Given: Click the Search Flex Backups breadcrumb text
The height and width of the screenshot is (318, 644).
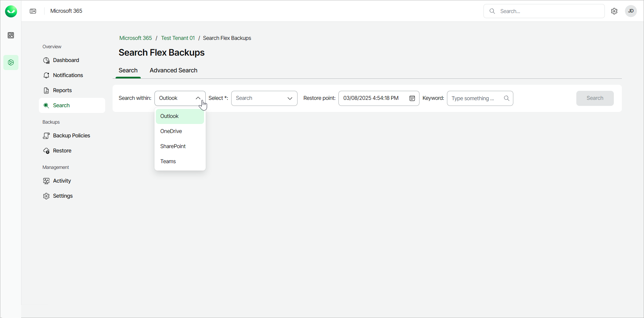Looking at the screenshot, I should pyautogui.click(x=227, y=38).
